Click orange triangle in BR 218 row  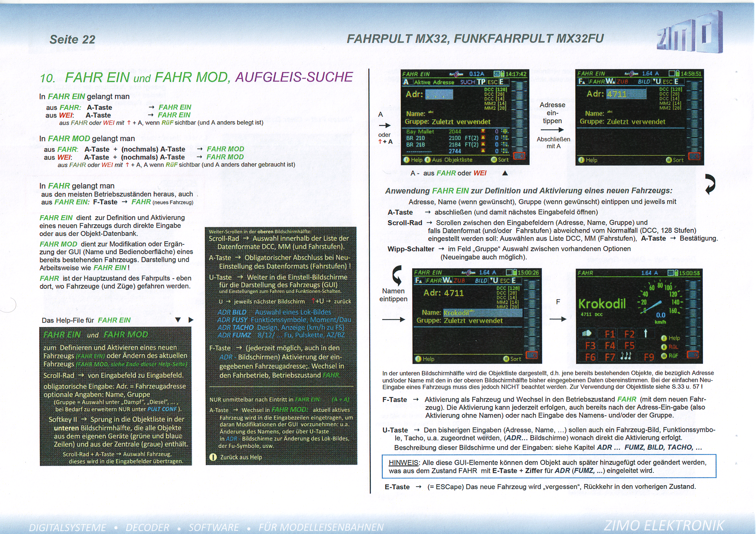(x=483, y=144)
